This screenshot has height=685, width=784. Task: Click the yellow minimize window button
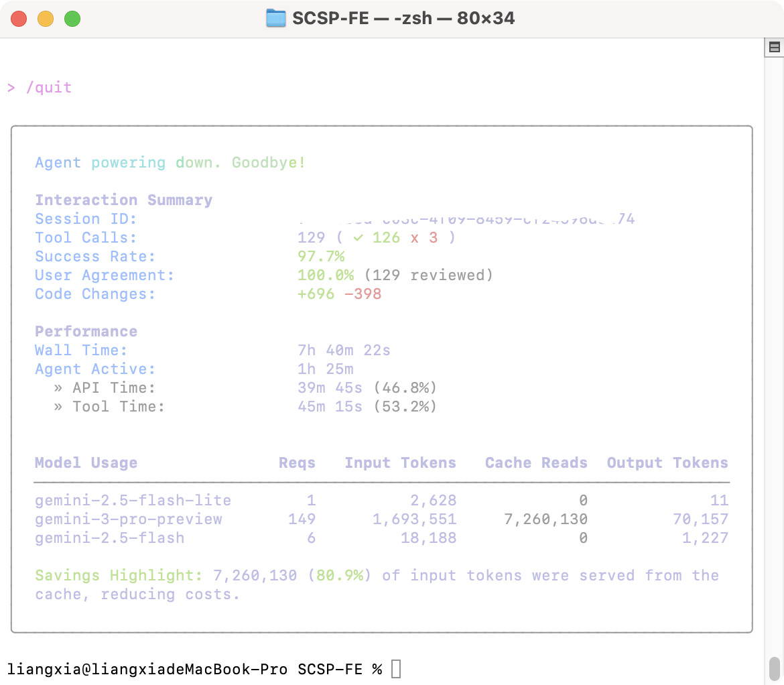46,19
